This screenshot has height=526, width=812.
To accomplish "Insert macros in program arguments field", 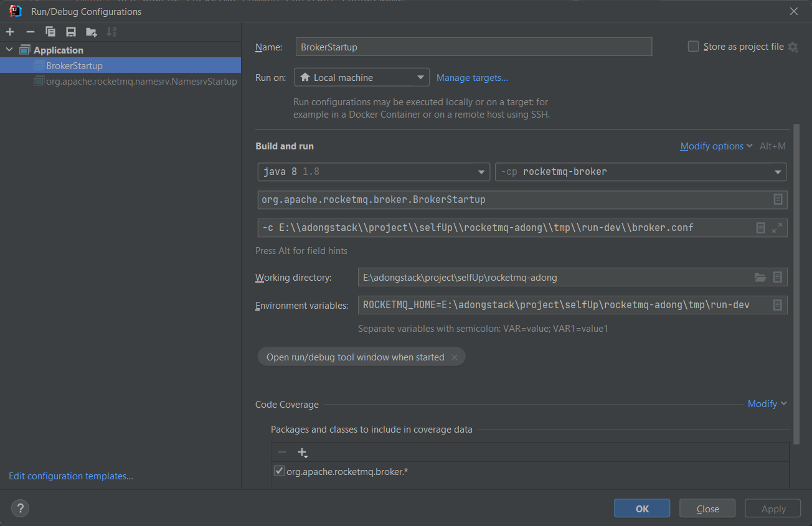I will [x=760, y=228].
